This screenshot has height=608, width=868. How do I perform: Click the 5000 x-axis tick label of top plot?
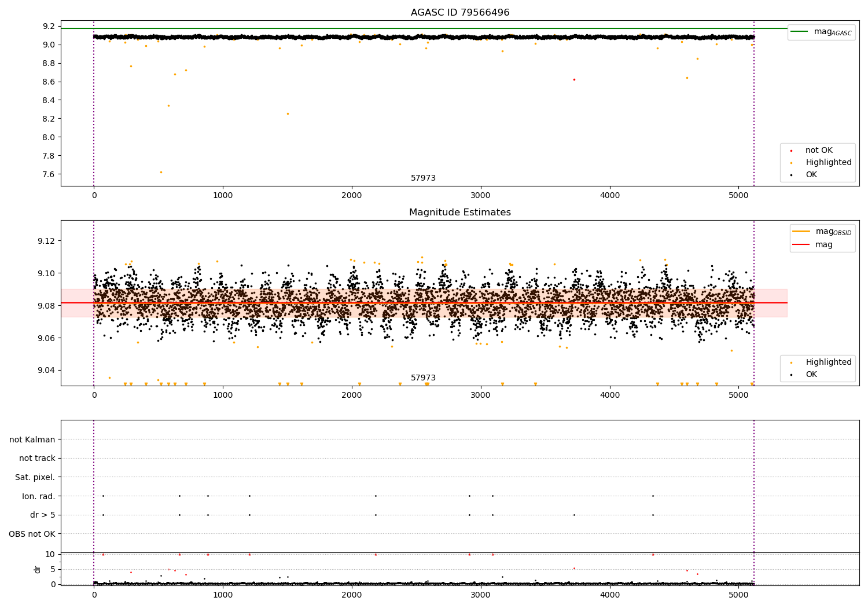[739, 196]
